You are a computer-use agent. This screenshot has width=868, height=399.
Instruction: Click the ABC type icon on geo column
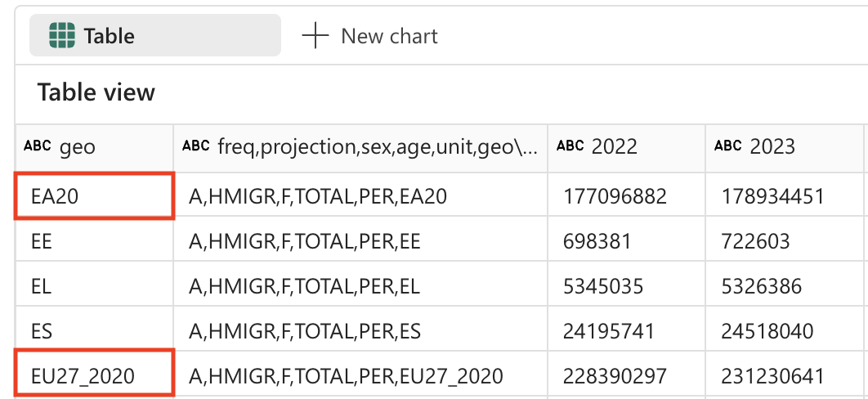coord(38,146)
